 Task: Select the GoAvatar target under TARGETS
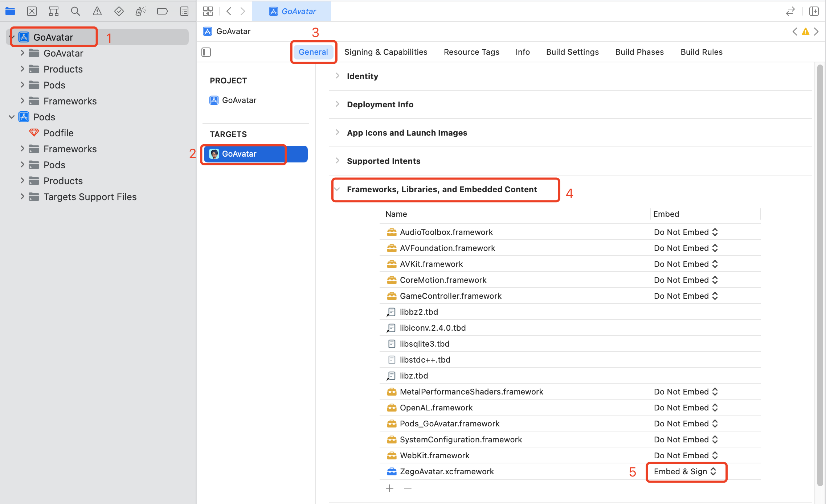[255, 154]
